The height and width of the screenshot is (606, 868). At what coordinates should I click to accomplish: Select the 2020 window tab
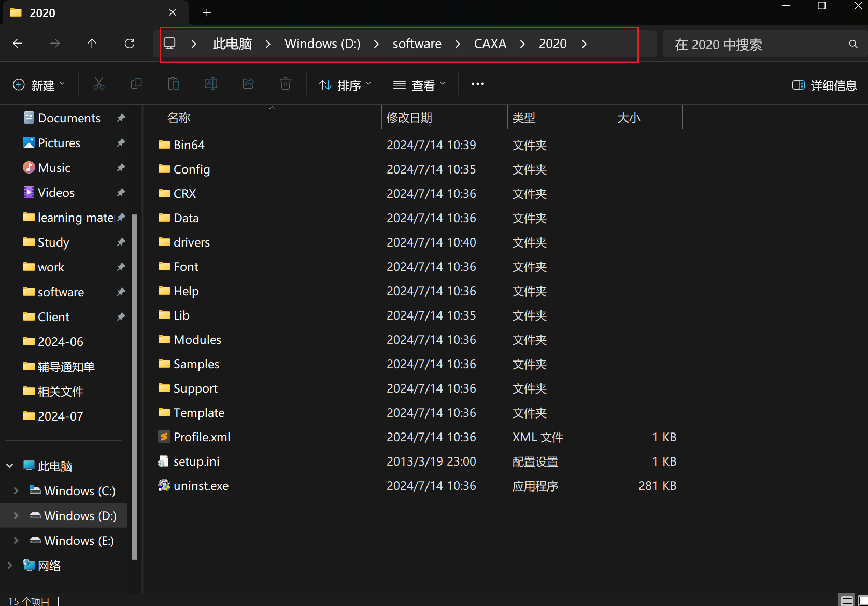coord(96,13)
